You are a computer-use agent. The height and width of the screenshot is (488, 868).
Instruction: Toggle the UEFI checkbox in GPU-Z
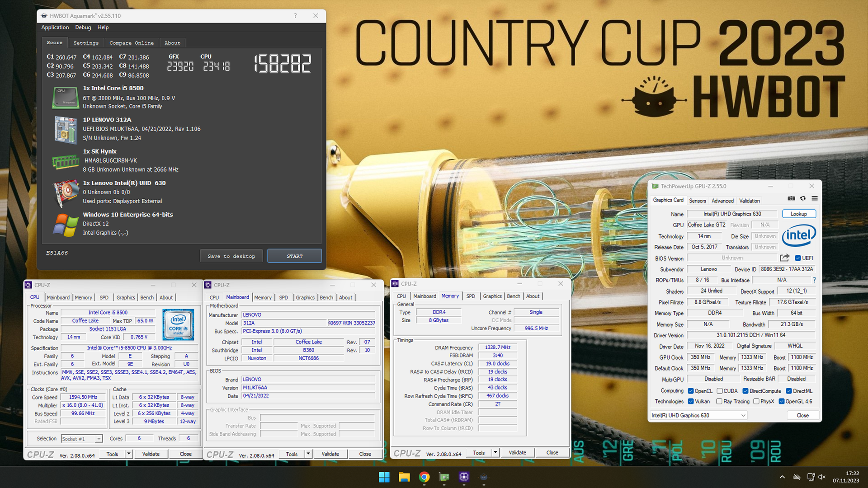pyautogui.click(x=798, y=258)
